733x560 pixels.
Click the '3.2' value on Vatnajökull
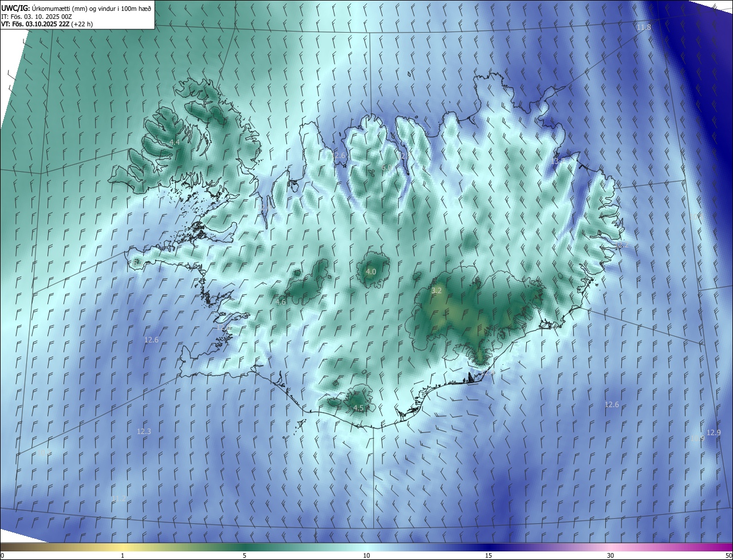[x=436, y=291]
